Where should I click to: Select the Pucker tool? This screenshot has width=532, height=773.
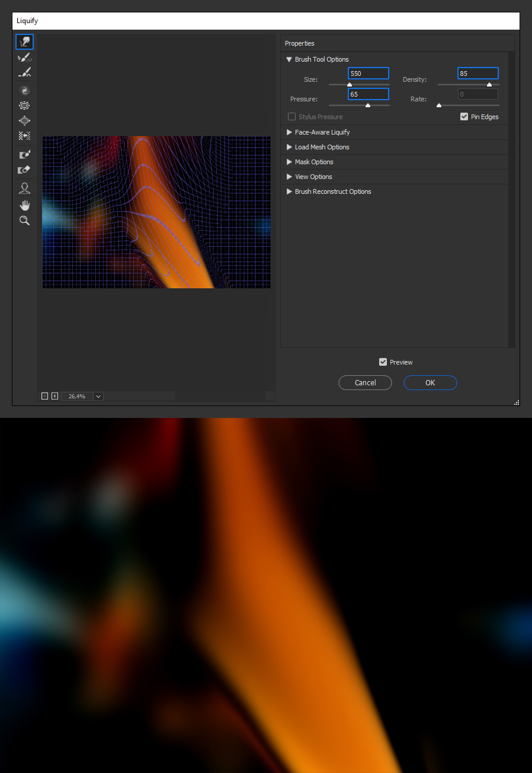(24, 106)
